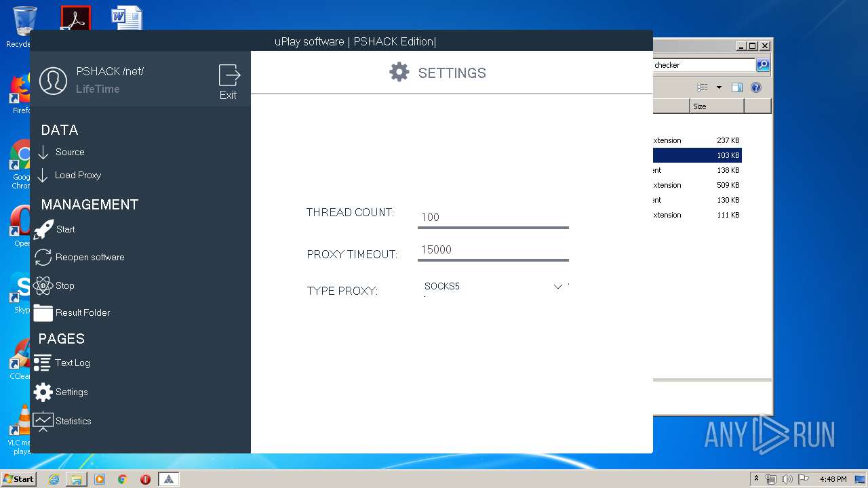Edit the Proxy Timeout field
The height and width of the screenshot is (488, 868).
click(493, 249)
